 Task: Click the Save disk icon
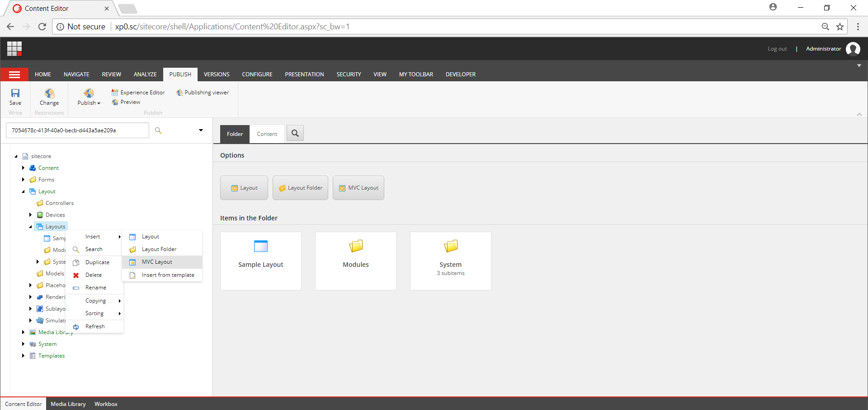click(15, 93)
